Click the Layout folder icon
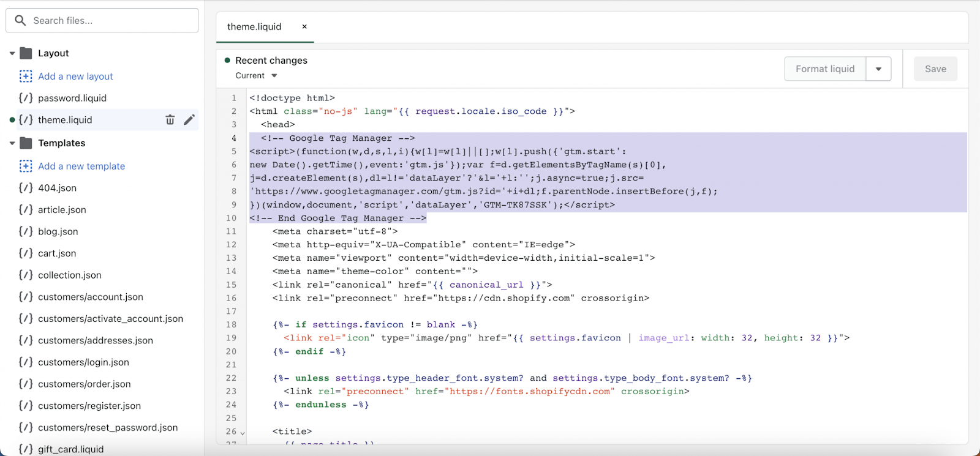980x456 pixels. click(26, 53)
